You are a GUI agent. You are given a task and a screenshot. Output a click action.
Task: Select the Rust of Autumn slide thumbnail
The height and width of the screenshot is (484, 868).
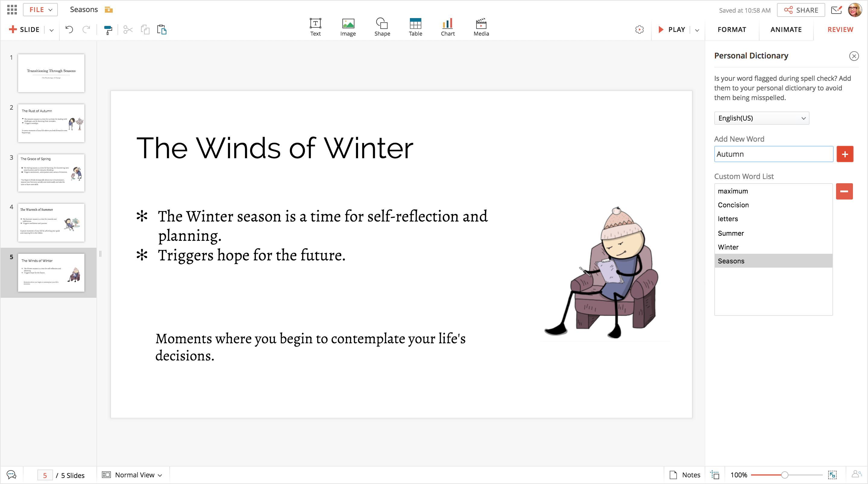click(51, 123)
